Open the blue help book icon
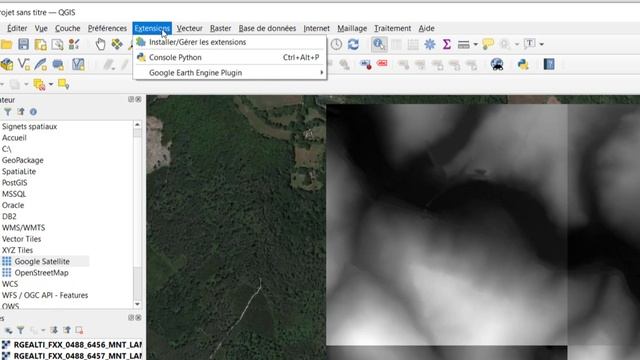640x360 pixels. (x=549, y=64)
